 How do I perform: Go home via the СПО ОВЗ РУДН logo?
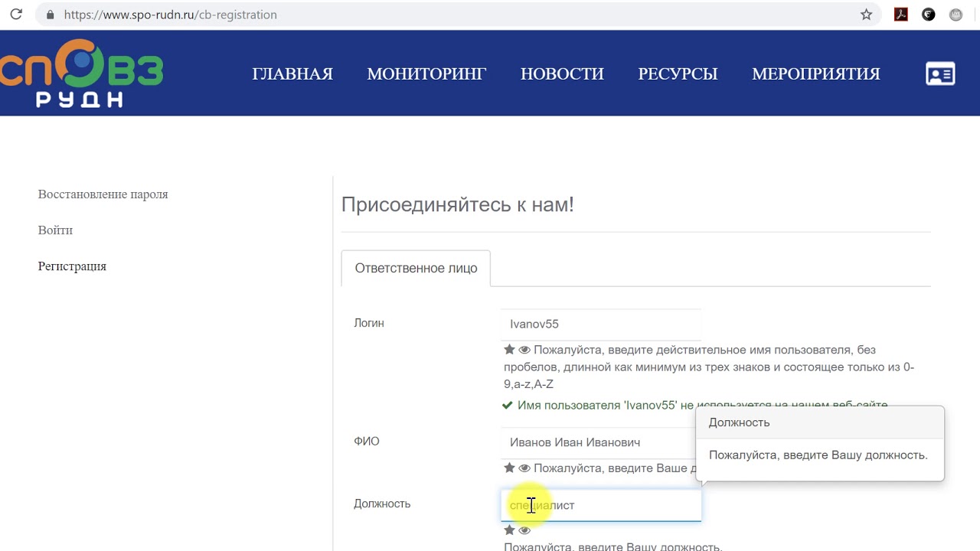point(81,73)
